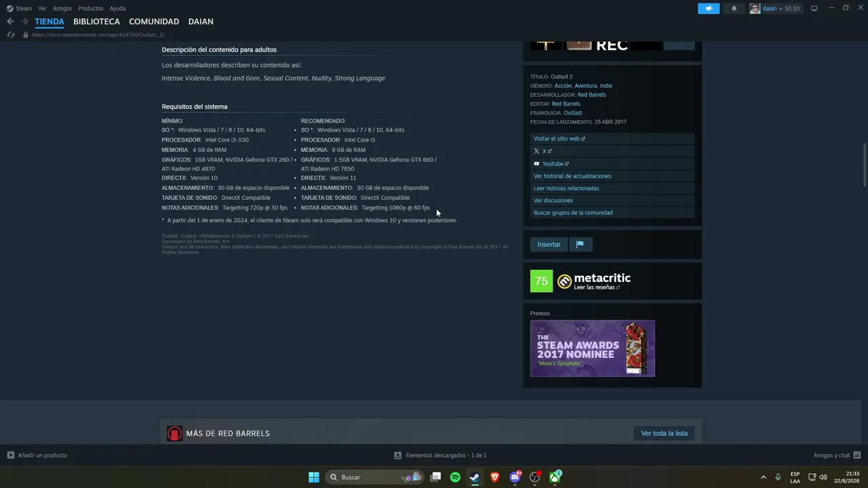
Task: Switch to the BIBLIOTECA tab
Action: click(96, 22)
